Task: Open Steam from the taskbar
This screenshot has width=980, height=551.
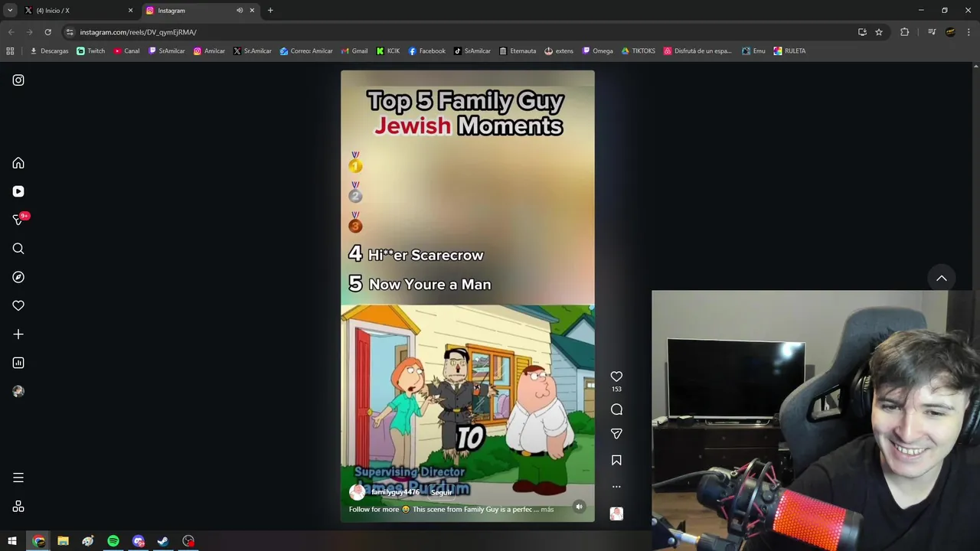Action: pyautogui.click(x=163, y=541)
